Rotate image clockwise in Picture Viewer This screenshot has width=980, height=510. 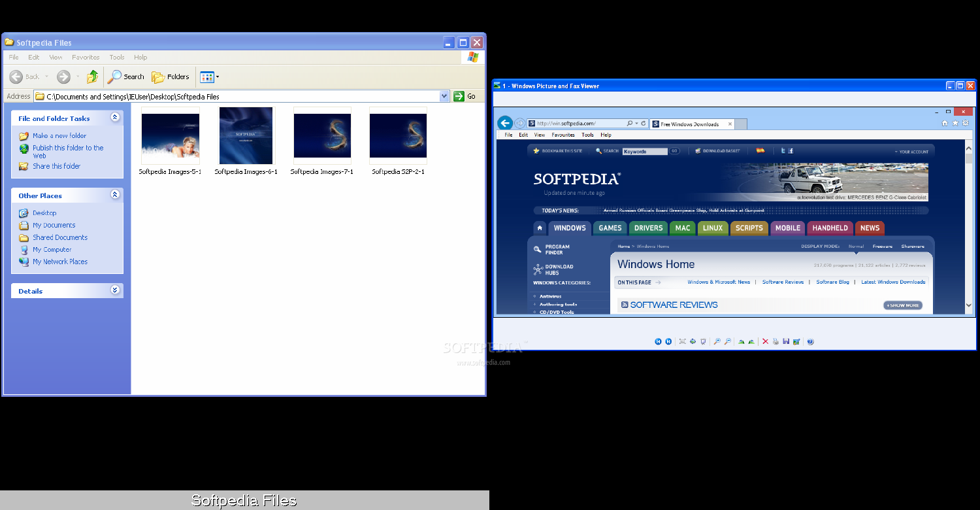click(x=742, y=341)
